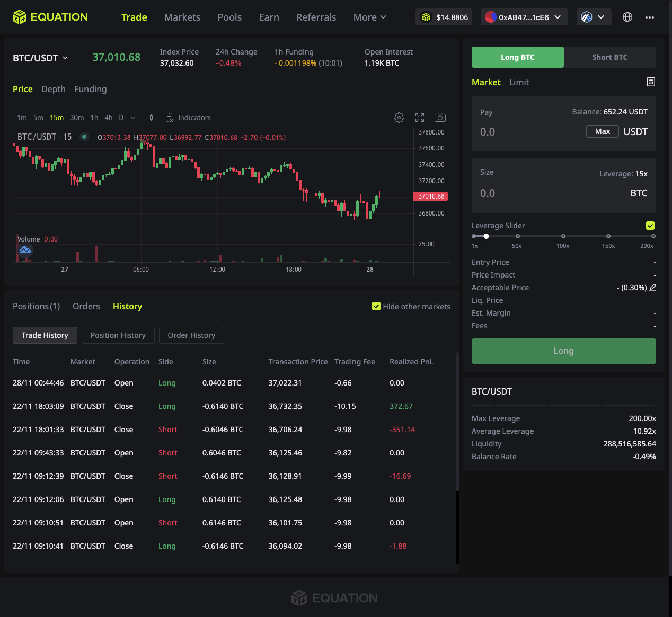Click the Pay amount input field

(530, 132)
